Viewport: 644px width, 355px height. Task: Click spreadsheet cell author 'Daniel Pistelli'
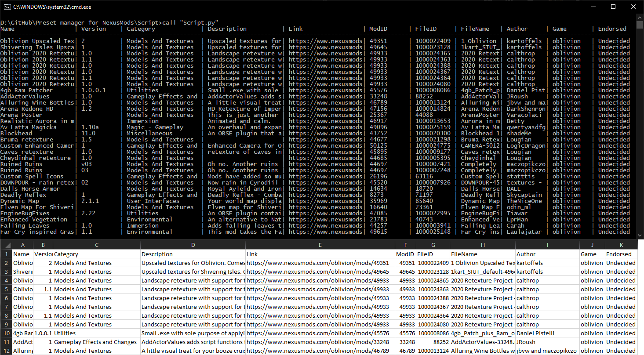[x=547, y=333]
